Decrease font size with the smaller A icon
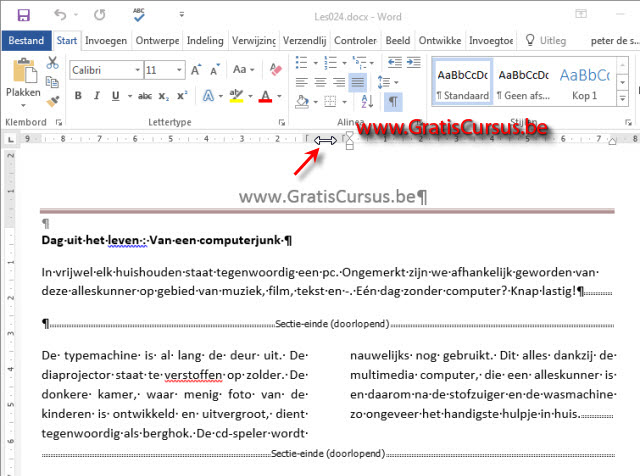The image size is (640, 476). [x=215, y=70]
